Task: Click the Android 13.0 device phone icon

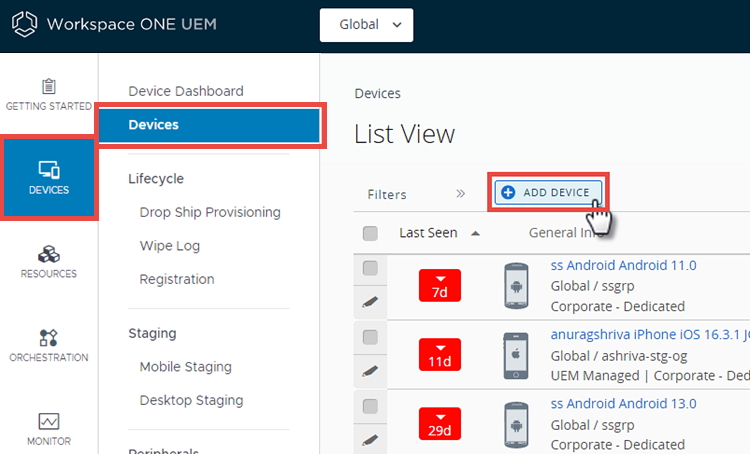Action: (516, 425)
